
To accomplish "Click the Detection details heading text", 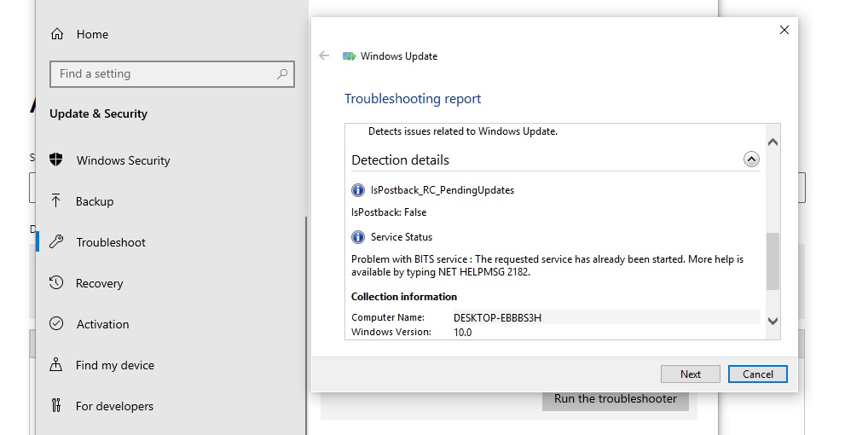I will pyautogui.click(x=400, y=160).
